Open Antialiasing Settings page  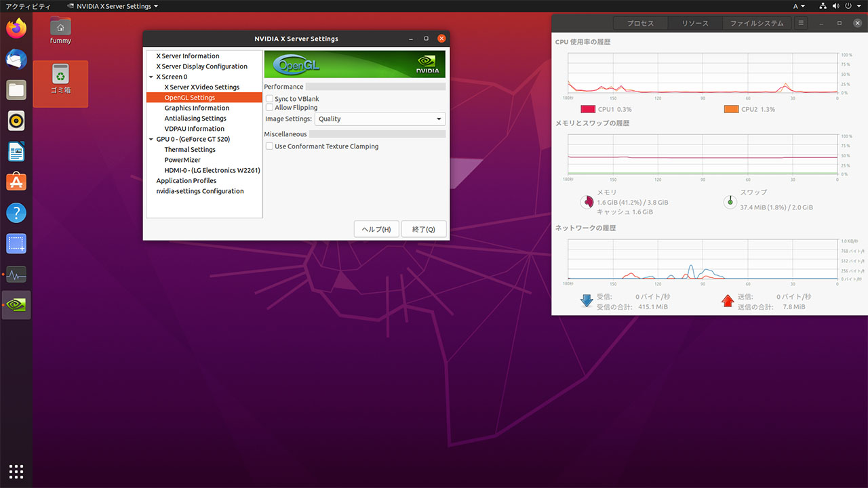point(195,119)
